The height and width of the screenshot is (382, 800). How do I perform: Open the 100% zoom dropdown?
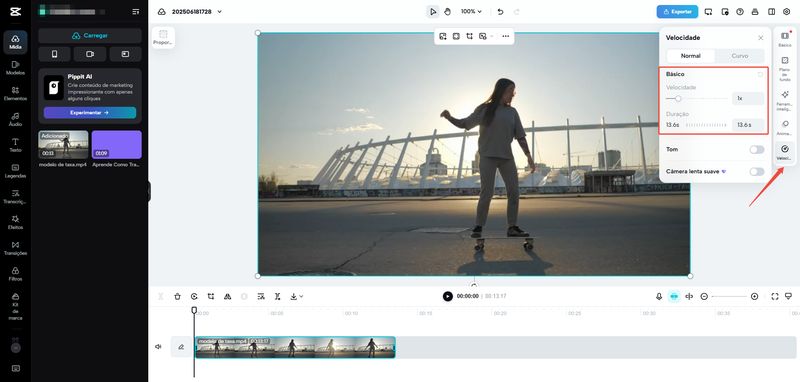471,11
